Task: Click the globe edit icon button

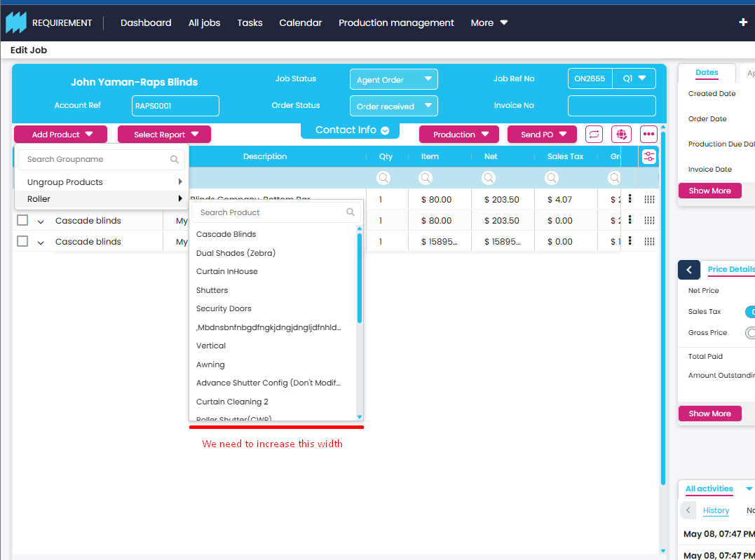Action: 621,134
